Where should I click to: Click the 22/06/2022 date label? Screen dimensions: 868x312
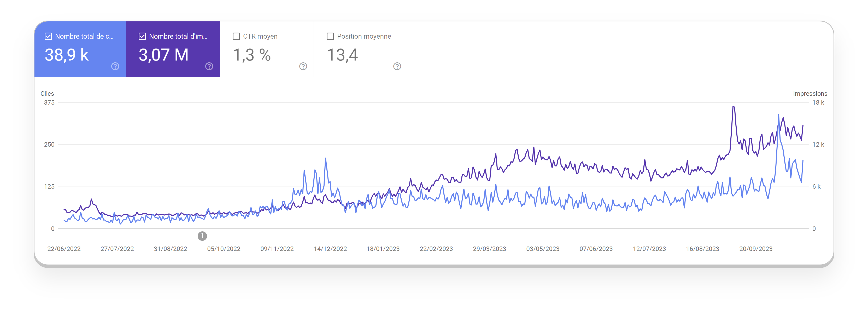pyautogui.click(x=64, y=249)
